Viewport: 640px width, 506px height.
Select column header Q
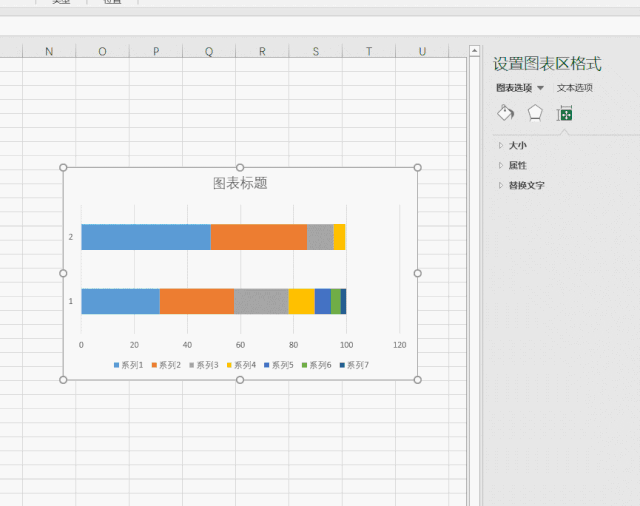(x=209, y=51)
